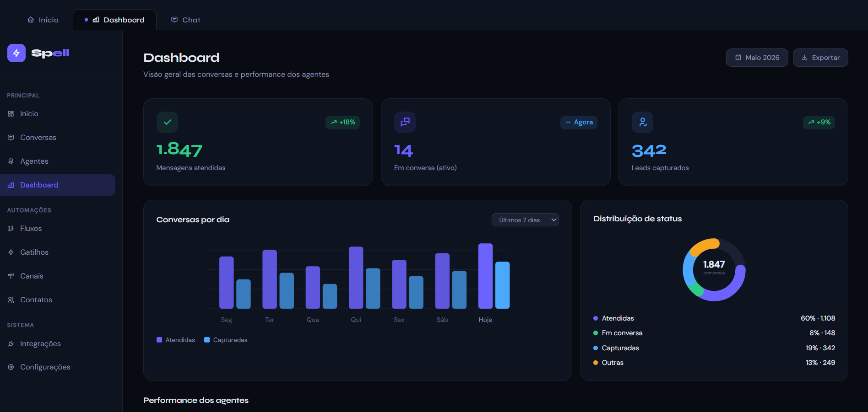Toggle the Capturadas chart legend entry

click(x=226, y=340)
